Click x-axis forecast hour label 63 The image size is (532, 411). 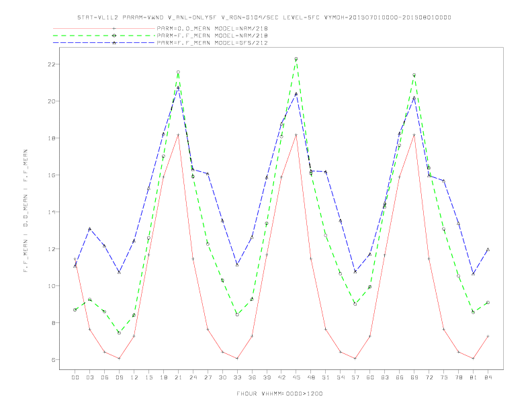pyautogui.click(x=385, y=377)
